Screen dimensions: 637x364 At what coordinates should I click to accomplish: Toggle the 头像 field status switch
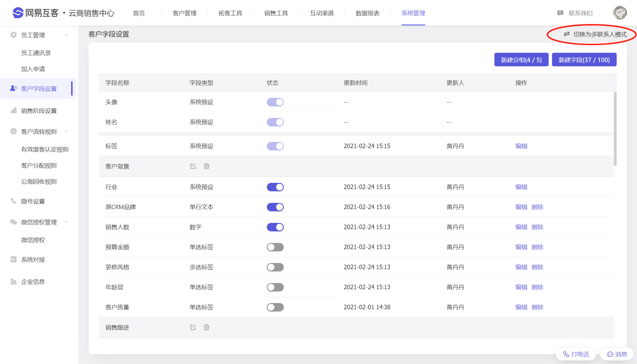tap(275, 102)
